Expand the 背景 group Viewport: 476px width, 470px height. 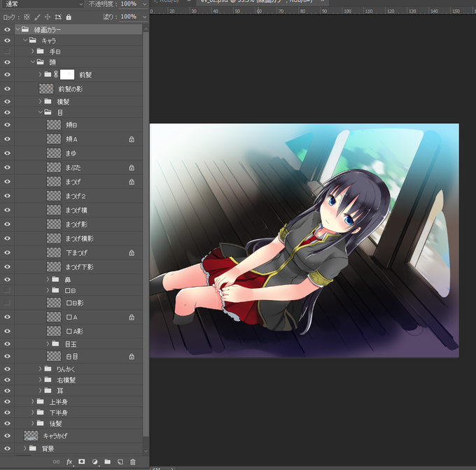pyautogui.click(x=25, y=448)
